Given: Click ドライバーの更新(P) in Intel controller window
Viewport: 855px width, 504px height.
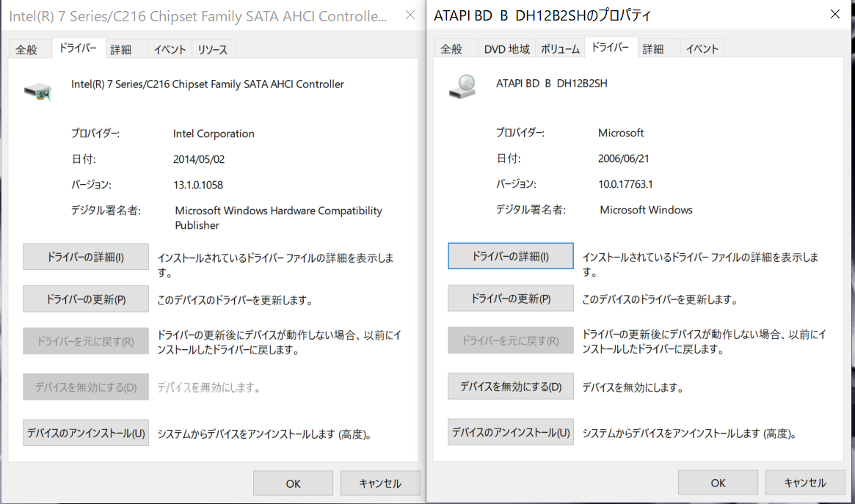Looking at the screenshot, I should click(86, 299).
